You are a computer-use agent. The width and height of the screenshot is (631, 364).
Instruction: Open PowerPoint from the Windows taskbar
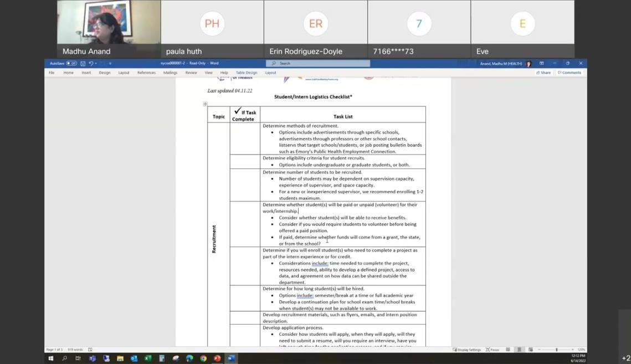tap(217, 358)
